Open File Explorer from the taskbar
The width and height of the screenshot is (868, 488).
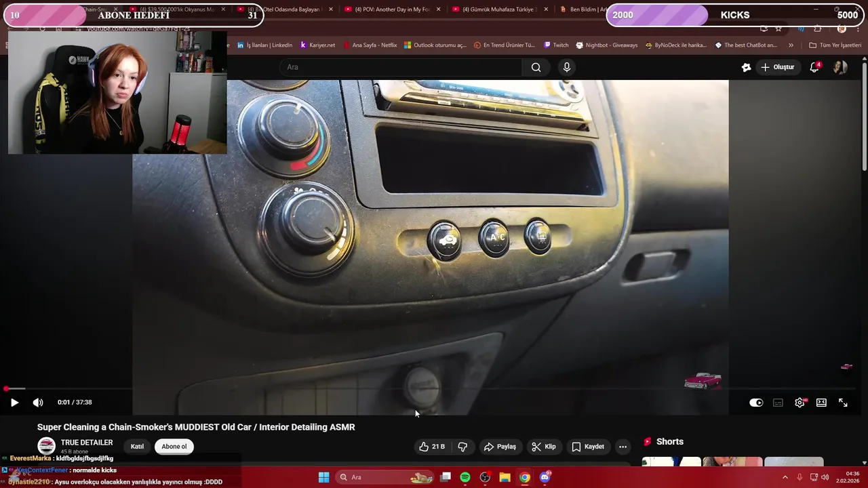505,477
